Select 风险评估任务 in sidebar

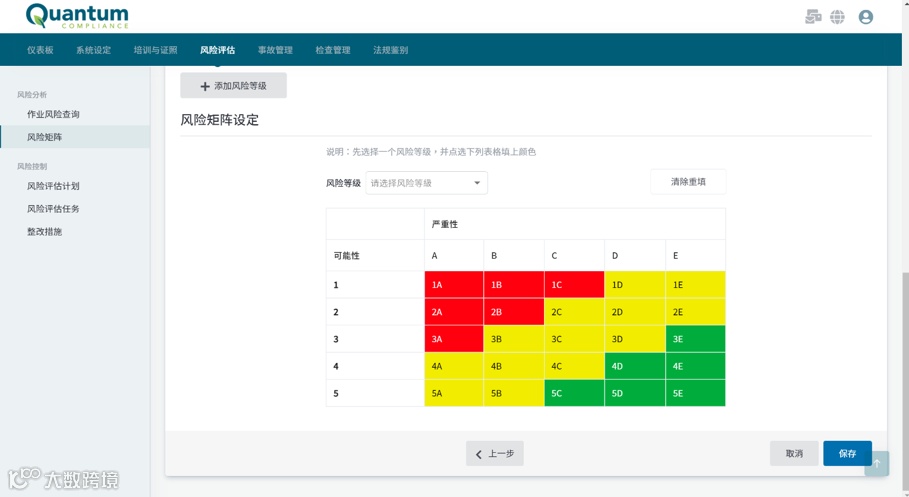[x=75, y=209]
